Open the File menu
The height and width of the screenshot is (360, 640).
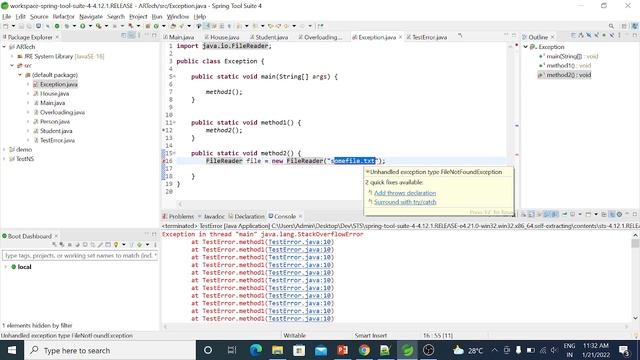click(7, 17)
